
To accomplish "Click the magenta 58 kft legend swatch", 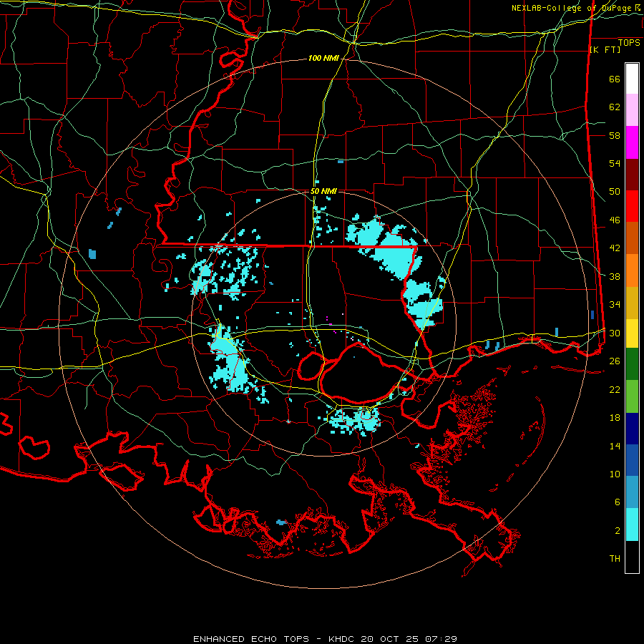I will (x=632, y=142).
